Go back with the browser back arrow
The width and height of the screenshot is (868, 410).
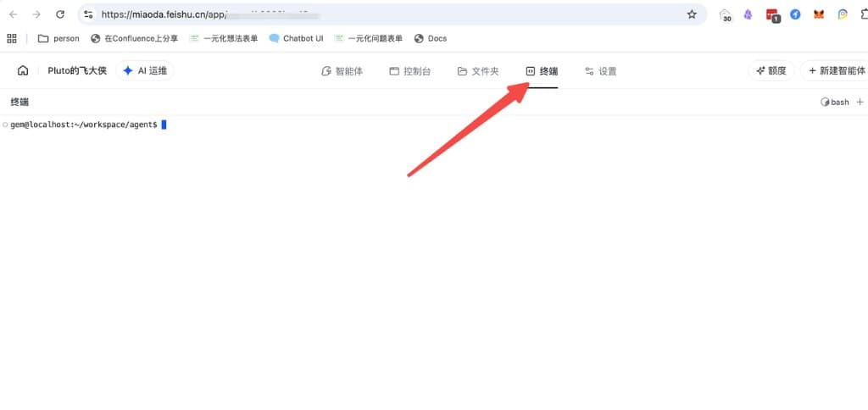[13, 14]
